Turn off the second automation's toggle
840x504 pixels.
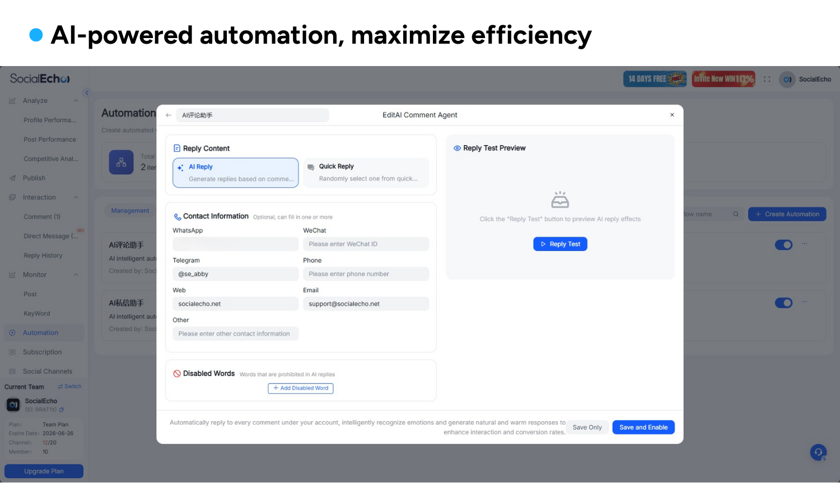point(783,302)
